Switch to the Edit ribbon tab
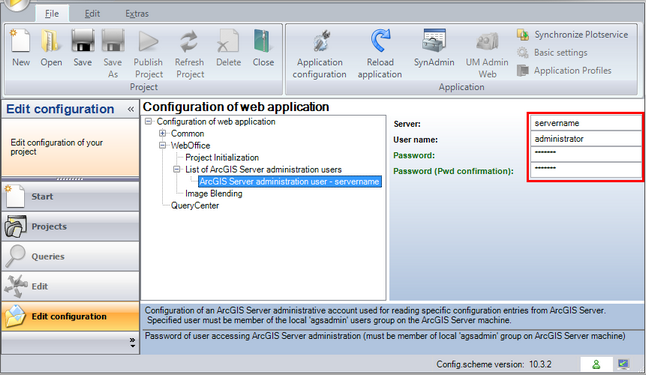The height and width of the screenshot is (375, 646). (x=92, y=14)
